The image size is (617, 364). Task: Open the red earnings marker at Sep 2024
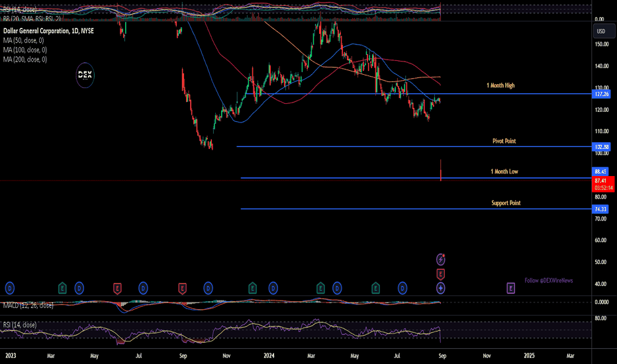[441, 274]
